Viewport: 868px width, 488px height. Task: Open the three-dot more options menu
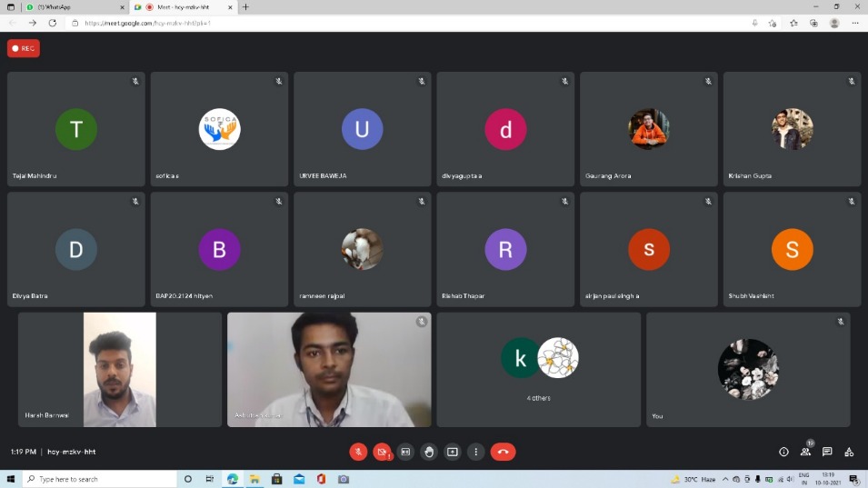coord(475,452)
